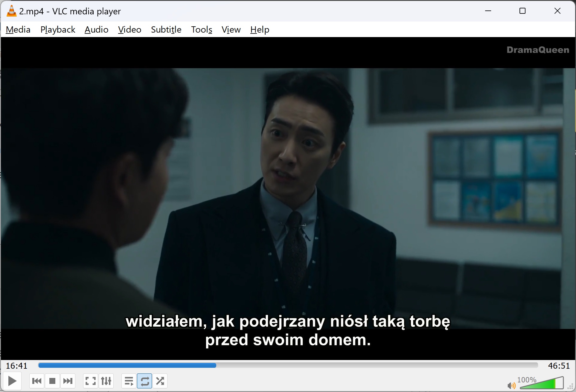
Task: Show the playlist view
Action: 129,381
